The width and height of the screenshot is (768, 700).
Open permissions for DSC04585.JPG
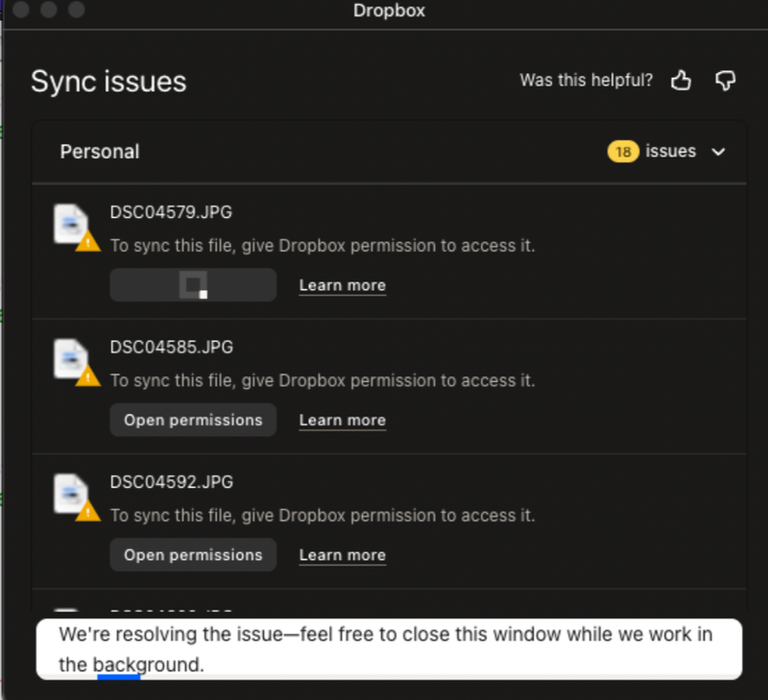click(x=193, y=421)
